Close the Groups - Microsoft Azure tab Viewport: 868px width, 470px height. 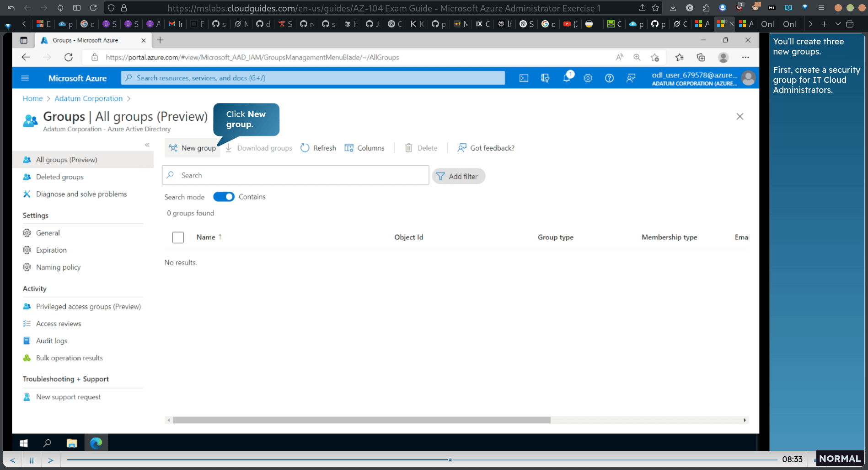pyautogui.click(x=144, y=40)
